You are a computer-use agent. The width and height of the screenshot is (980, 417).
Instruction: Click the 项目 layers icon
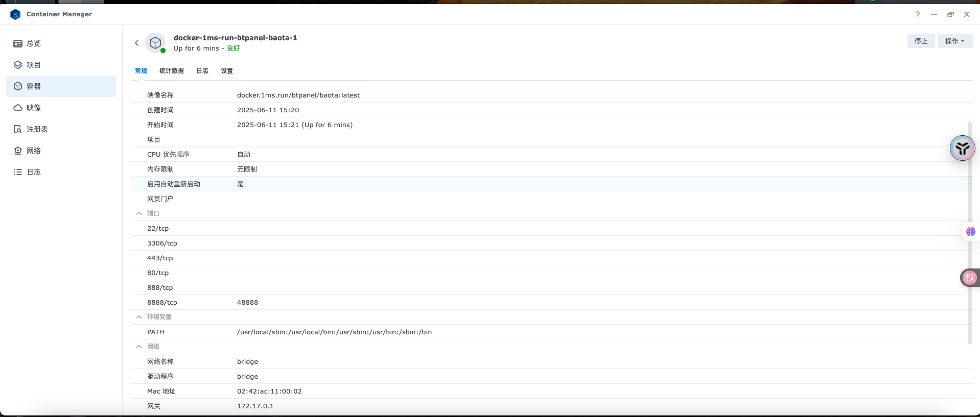18,65
